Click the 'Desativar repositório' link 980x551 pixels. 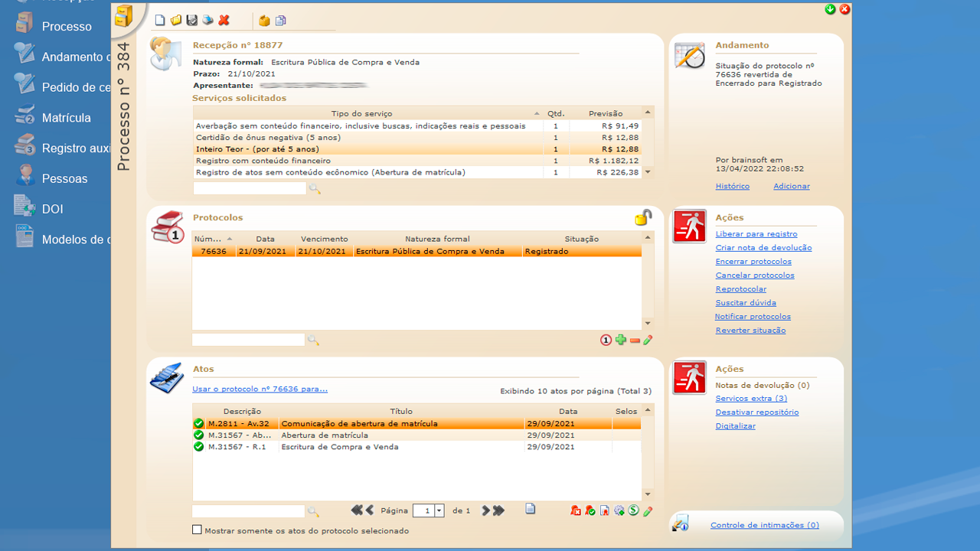pyautogui.click(x=757, y=412)
